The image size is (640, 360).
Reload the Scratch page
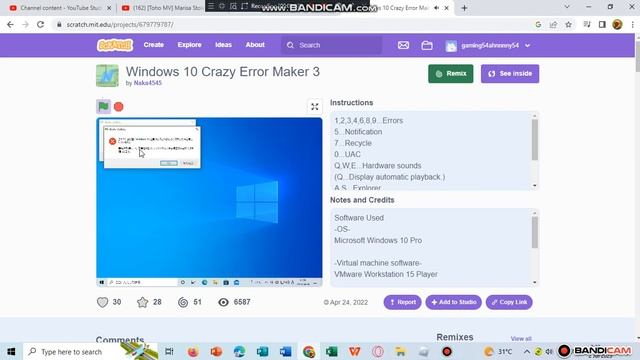coord(40,24)
